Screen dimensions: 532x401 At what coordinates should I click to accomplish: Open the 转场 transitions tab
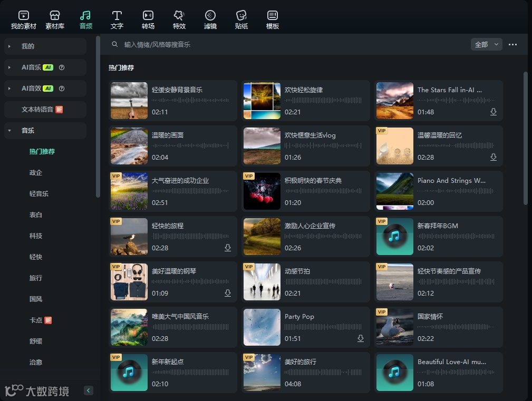pos(148,19)
